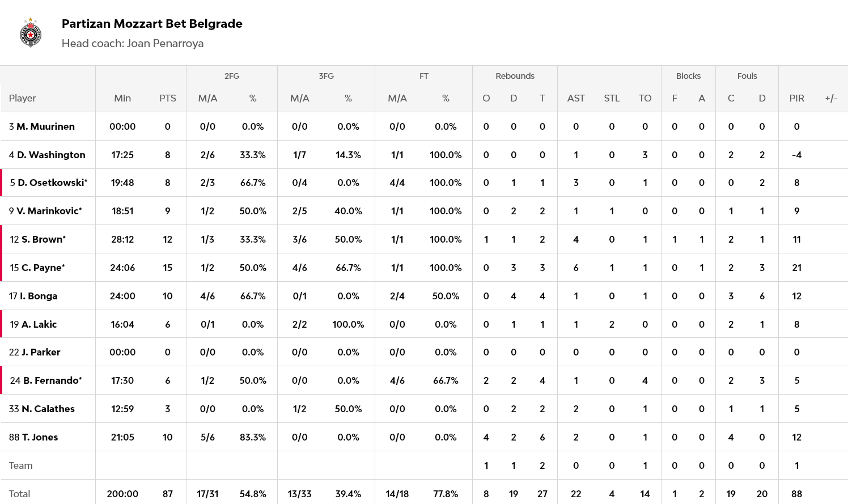Screen dimensions: 848x504
Task: Sort by the STL column header
Action: pyautogui.click(x=612, y=98)
